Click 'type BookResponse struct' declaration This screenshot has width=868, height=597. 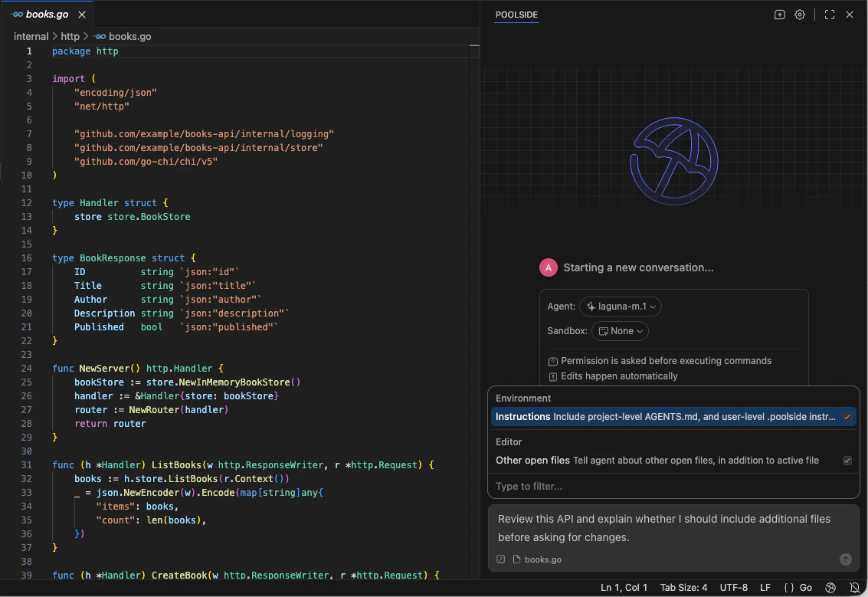tap(124, 258)
